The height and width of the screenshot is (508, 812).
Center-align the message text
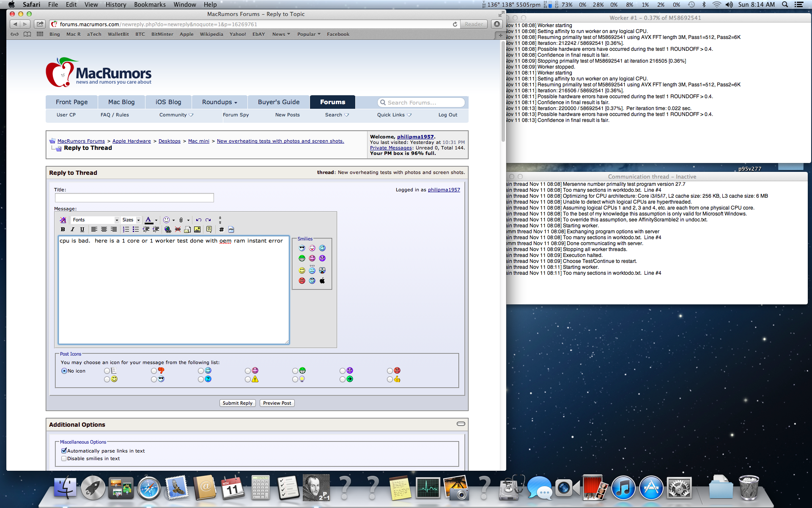point(104,229)
